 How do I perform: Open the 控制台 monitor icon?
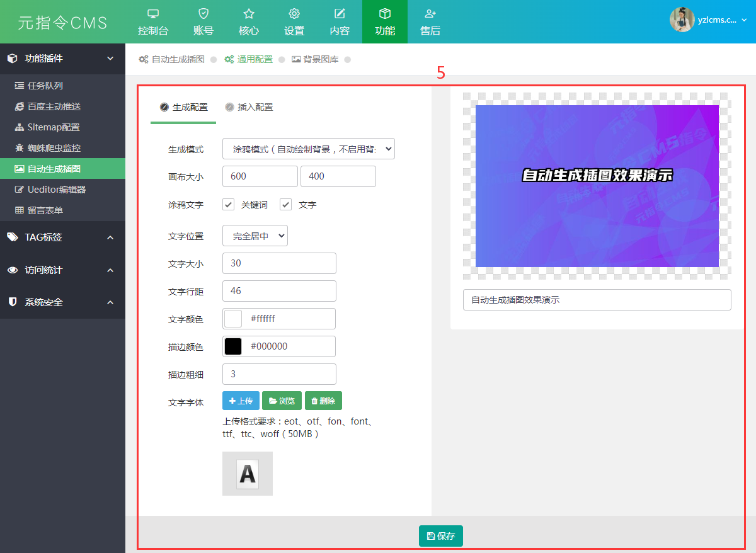[x=153, y=14]
